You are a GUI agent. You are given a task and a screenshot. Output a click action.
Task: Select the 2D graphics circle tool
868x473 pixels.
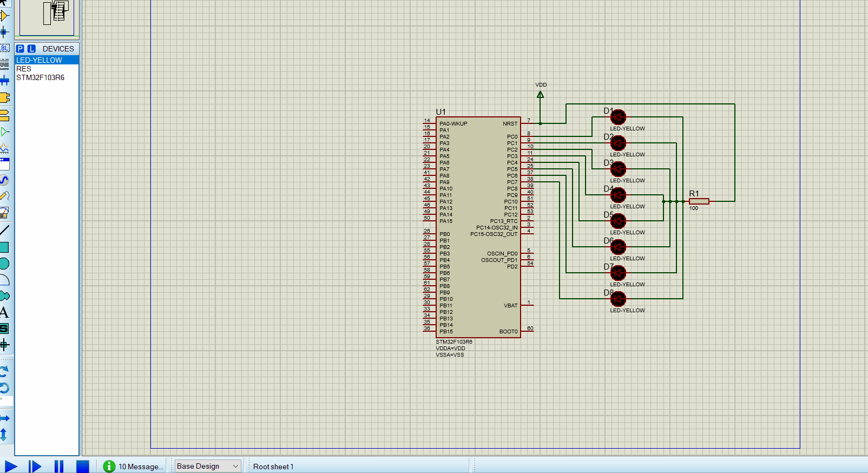4,264
